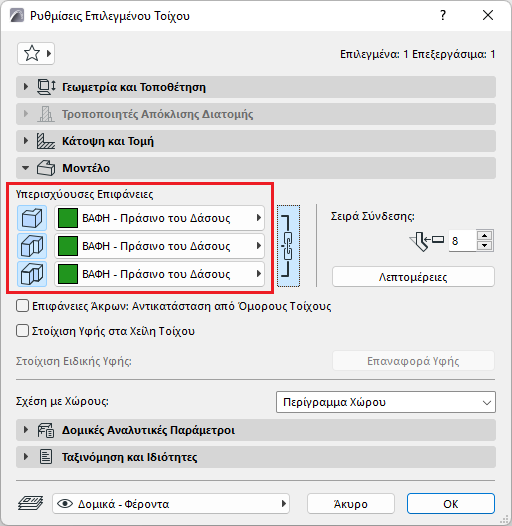This screenshot has width=512, height=526.
Task: Open the favorites star button
Action: pyautogui.click(x=36, y=53)
